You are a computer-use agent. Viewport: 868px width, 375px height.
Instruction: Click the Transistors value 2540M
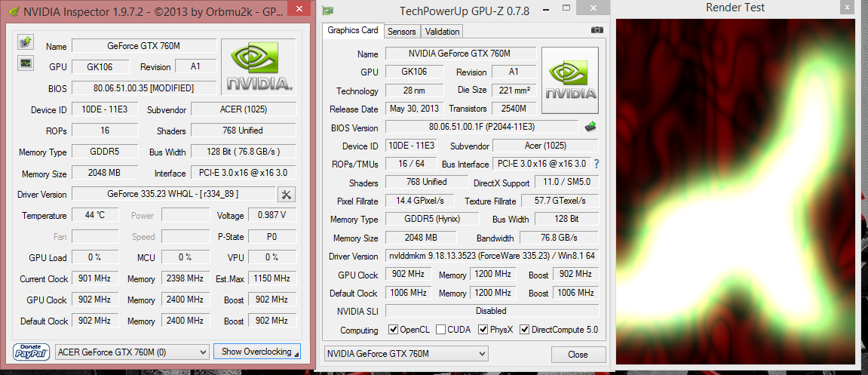[512, 109]
